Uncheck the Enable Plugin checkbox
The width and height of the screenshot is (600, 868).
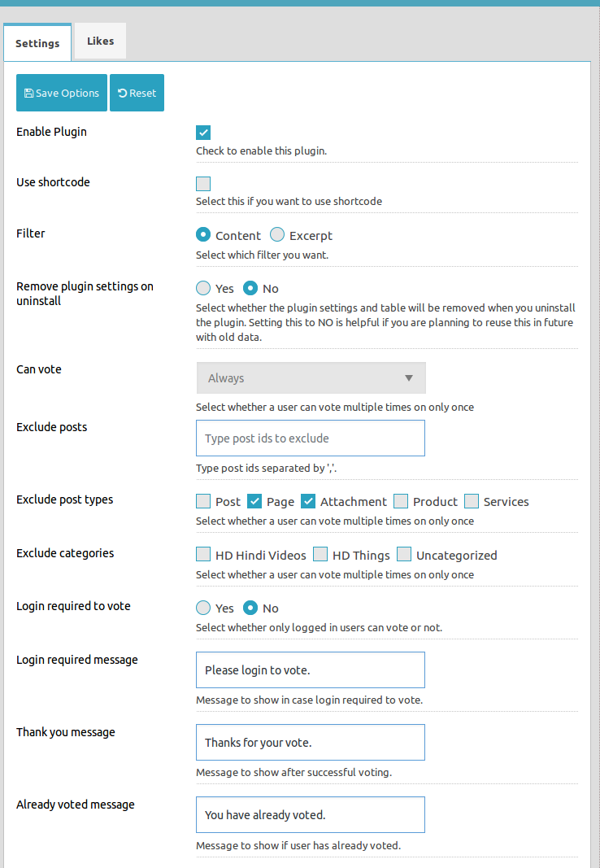[x=203, y=133]
